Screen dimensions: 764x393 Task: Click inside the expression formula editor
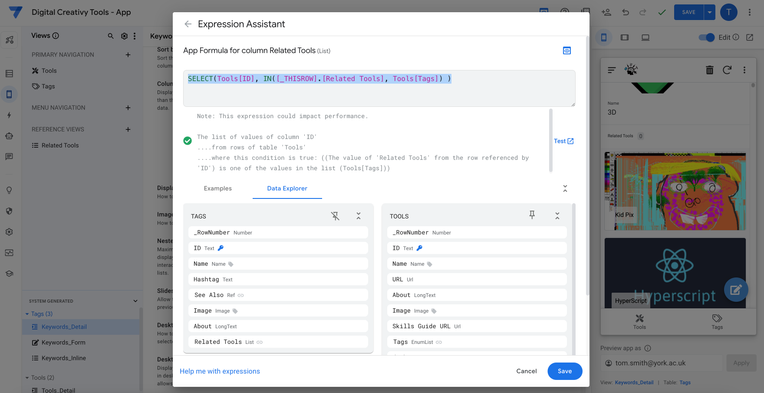(x=379, y=88)
